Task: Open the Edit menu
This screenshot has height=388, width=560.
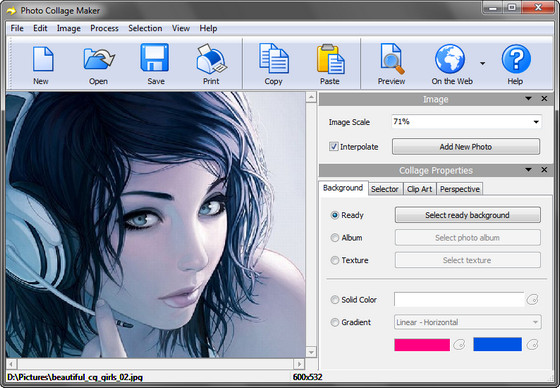Action: coord(40,28)
